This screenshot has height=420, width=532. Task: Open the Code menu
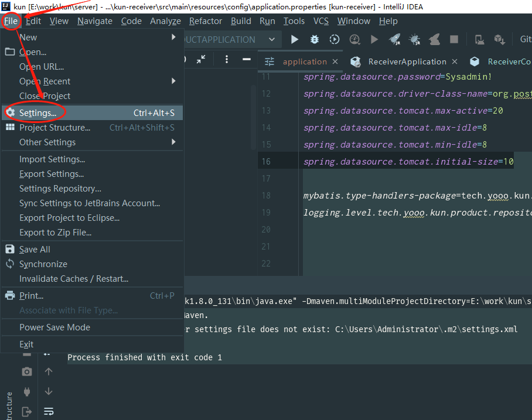click(x=131, y=21)
